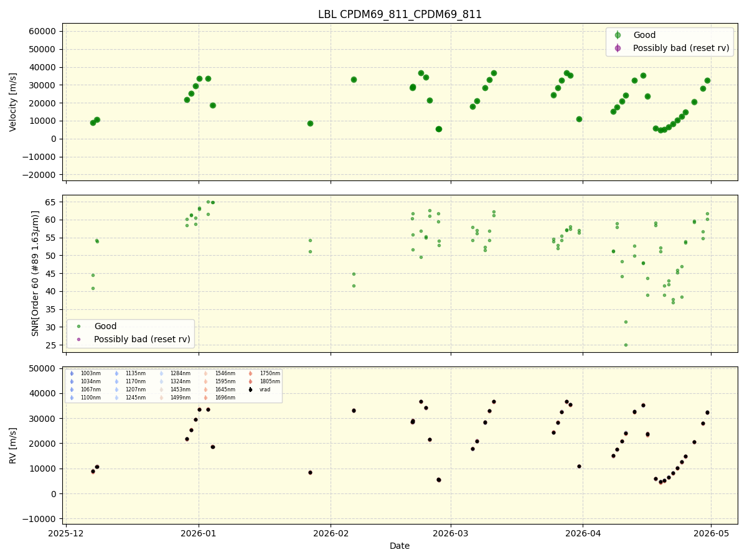The image size is (747, 560).
Task: Click the 1034nm legend marker
Action: tap(72, 381)
